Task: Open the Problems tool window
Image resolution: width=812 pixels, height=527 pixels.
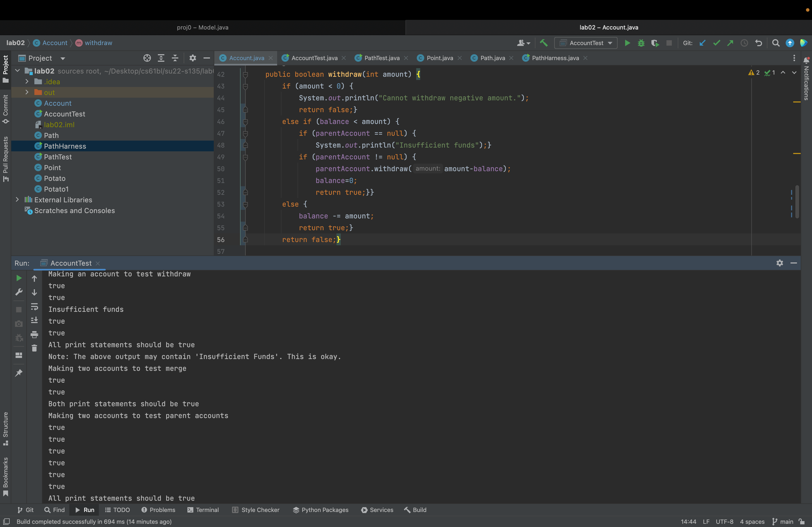Action: coord(158,510)
